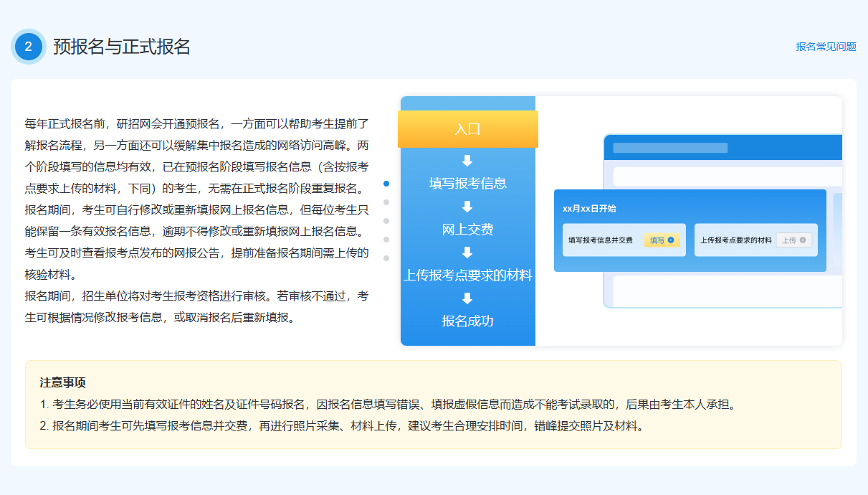Click note 2 starting with 报名期间考生可先填写
The height and width of the screenshot is (495, 868).
[343, 425]
